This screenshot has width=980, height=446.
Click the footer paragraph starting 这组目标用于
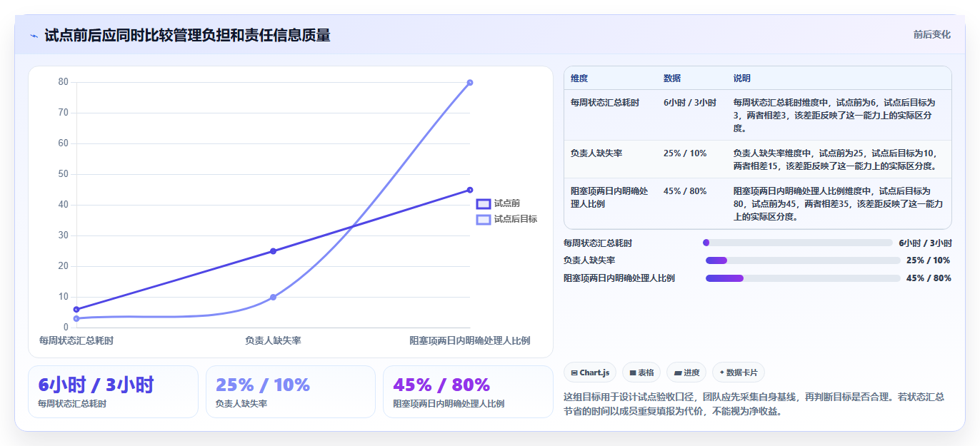[754, 404]
